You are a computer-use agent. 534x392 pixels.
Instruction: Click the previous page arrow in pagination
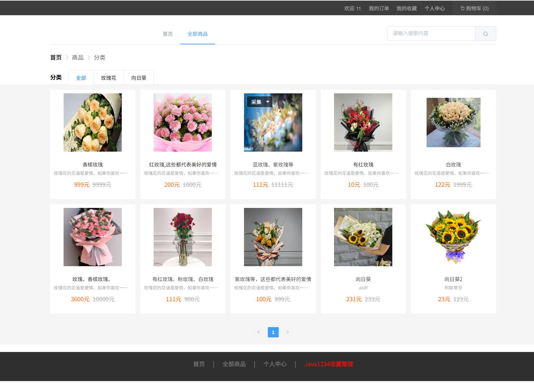coord(259,332)
